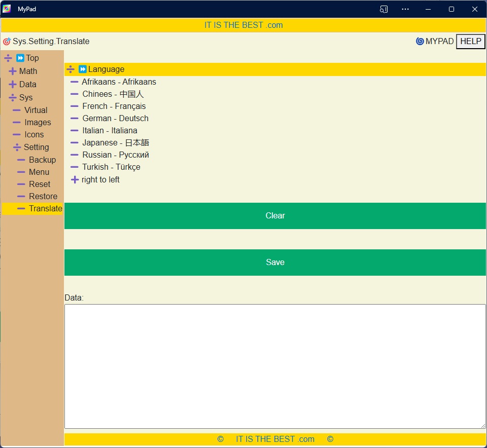Collapse the Language list divide icon
Viewport: 487px width, 448px height.
click(71, 69)
